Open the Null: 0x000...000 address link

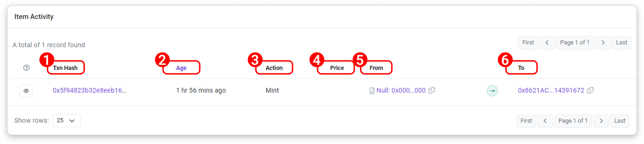[x=401, y=90]
